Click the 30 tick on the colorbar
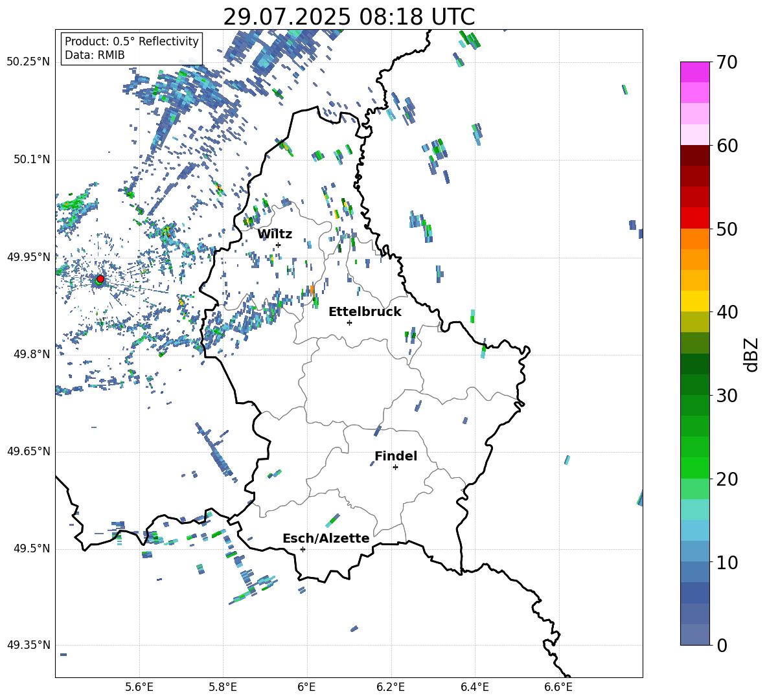Viewport: 767px width, 700px height. click(x=727, y=396)
